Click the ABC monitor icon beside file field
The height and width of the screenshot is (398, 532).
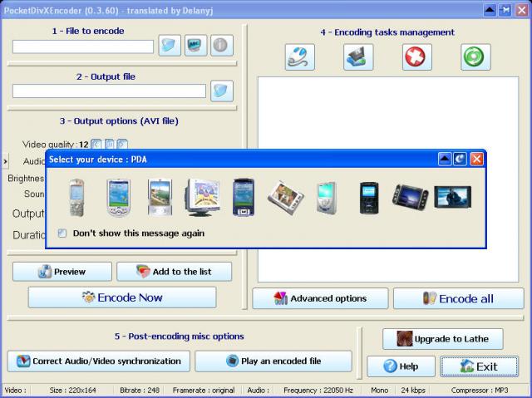[196, 45]
